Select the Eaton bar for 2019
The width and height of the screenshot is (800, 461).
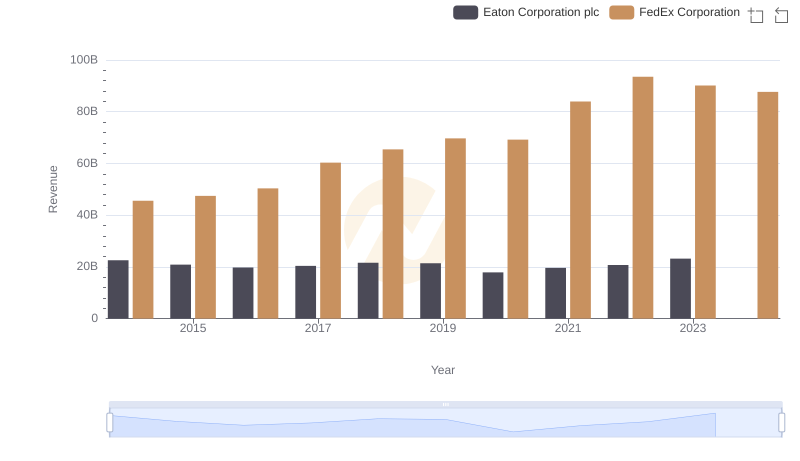[431, 291]
